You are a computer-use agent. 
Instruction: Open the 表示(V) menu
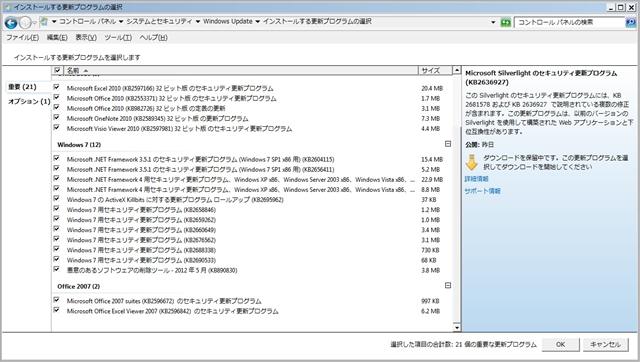[86, 38]
